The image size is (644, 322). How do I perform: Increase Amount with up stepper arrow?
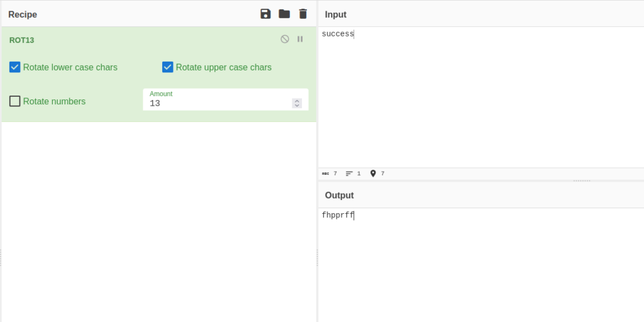click(297, 101)
